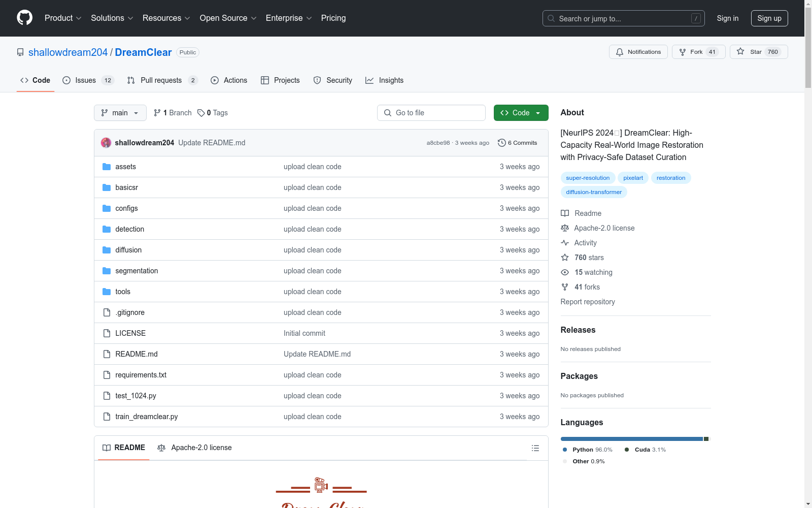The height and width of the screenshot is (508, 812).
Task: Click the basicsr folder icon
Action: click(107, 187)
